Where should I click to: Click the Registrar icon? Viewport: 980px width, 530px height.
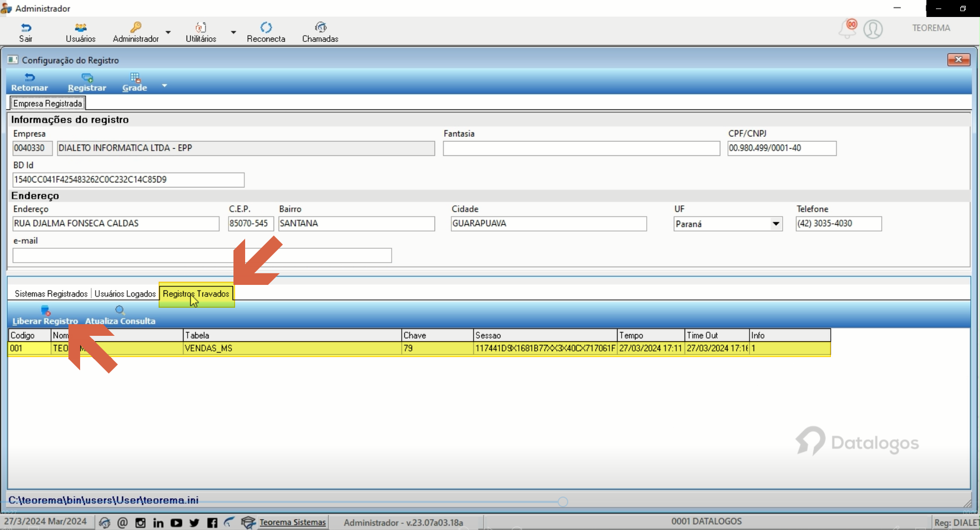[x=87, y=77]
